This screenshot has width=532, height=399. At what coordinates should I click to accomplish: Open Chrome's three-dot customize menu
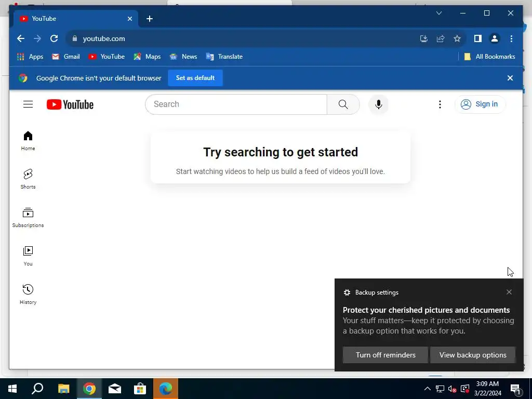[511, 38]
